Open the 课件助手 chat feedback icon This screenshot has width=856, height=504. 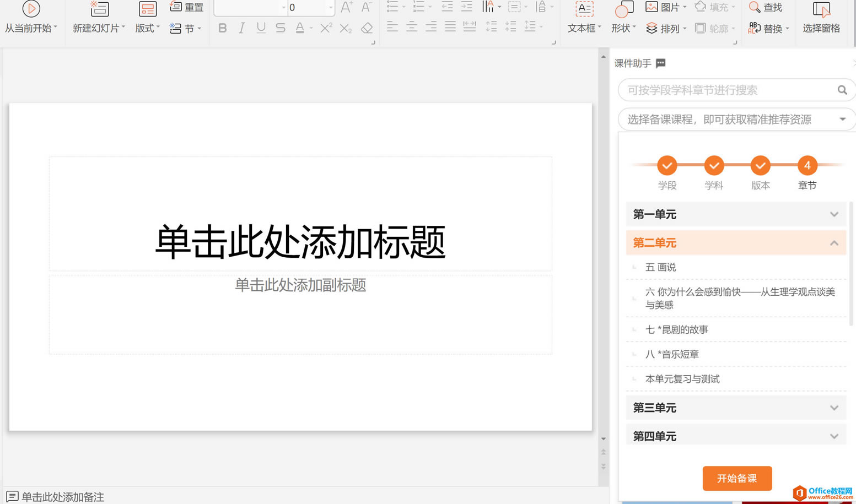pyautogui.click(x=661, y=63)
